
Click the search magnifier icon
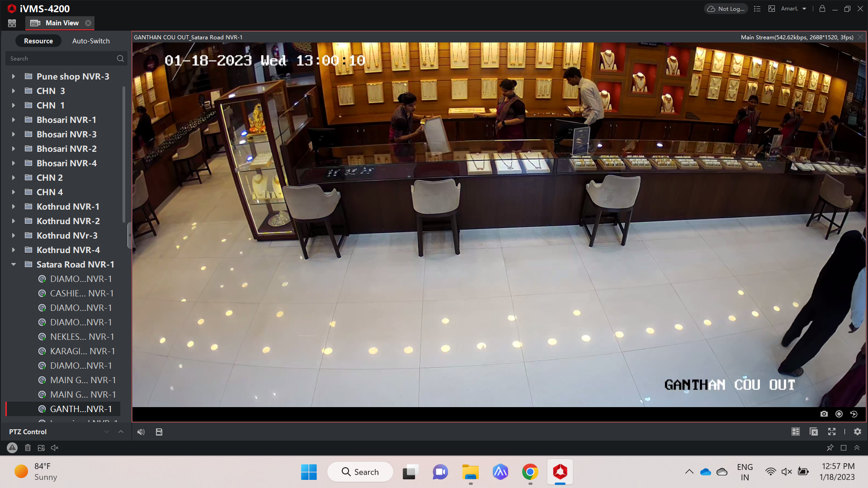point(120,58)
